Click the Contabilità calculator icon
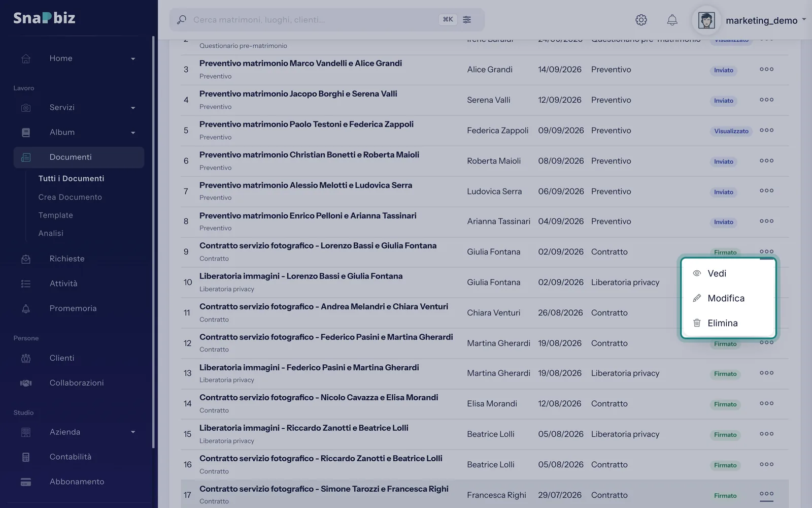This screenshot has width=812, height=508. (26, 457)
